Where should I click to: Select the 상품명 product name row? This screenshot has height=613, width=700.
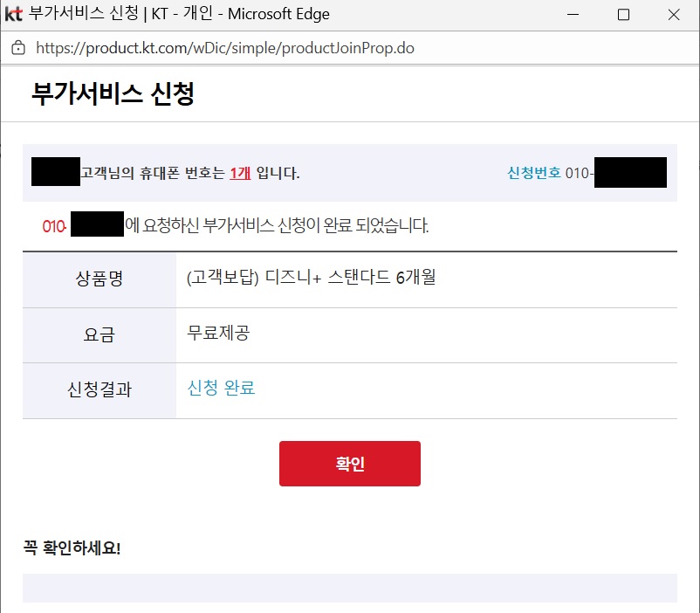(x=99, y=279)
